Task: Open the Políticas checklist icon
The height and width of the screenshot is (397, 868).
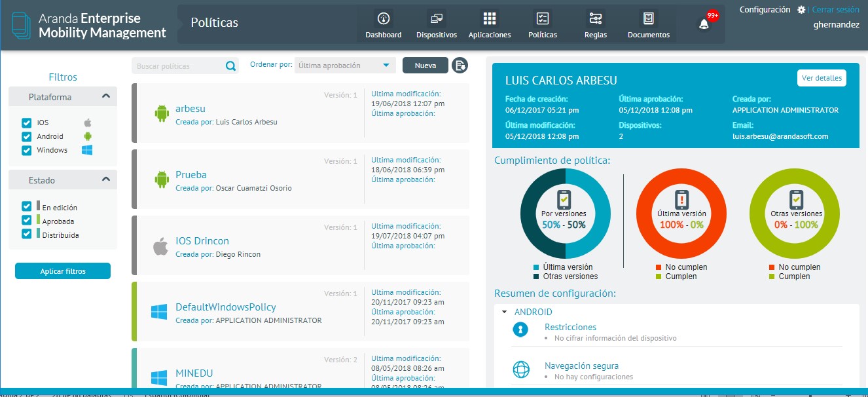Action: coord(543,18)
